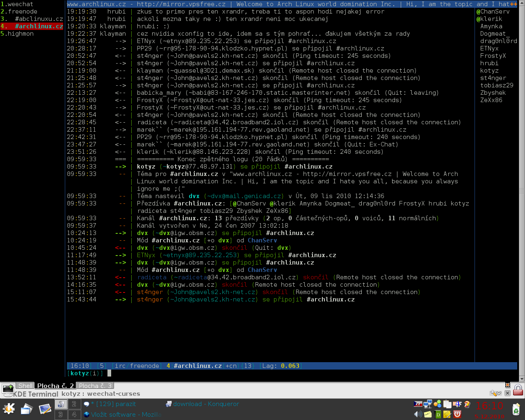Image resolution: width=525 pixels, height=420 pixels.
Task: Open the yellow sticky notes tray icon
Action: click(428, 414)
